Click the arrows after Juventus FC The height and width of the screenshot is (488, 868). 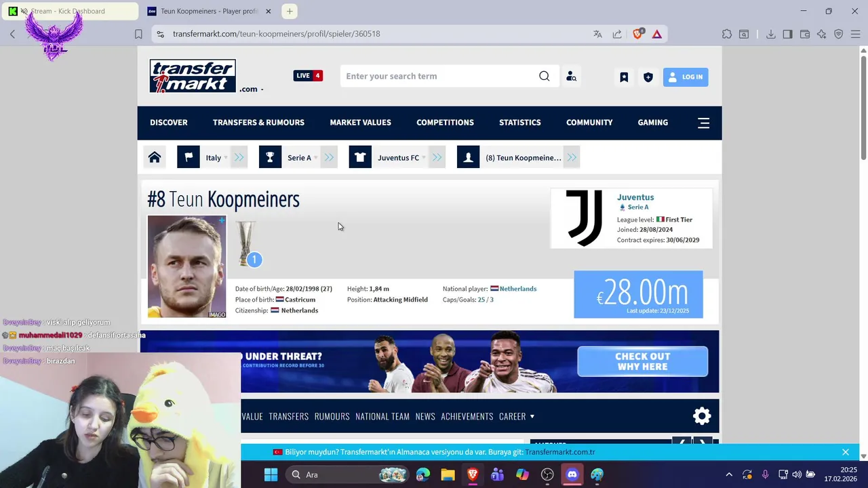(x=437, y=157)
